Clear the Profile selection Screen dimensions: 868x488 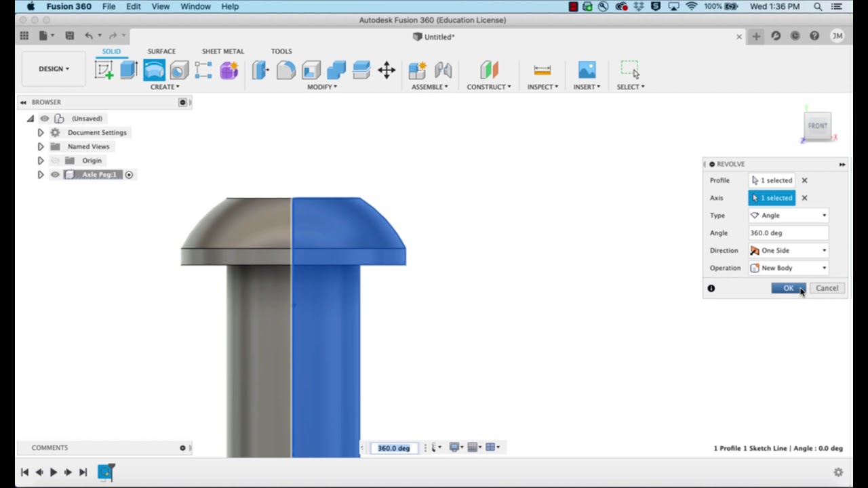pos(804,180)
